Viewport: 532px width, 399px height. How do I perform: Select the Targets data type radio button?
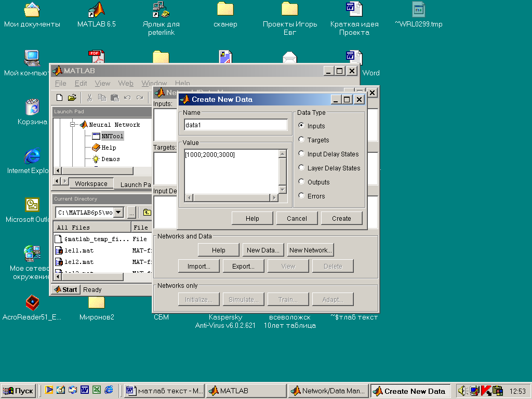(x=301, y=139)
